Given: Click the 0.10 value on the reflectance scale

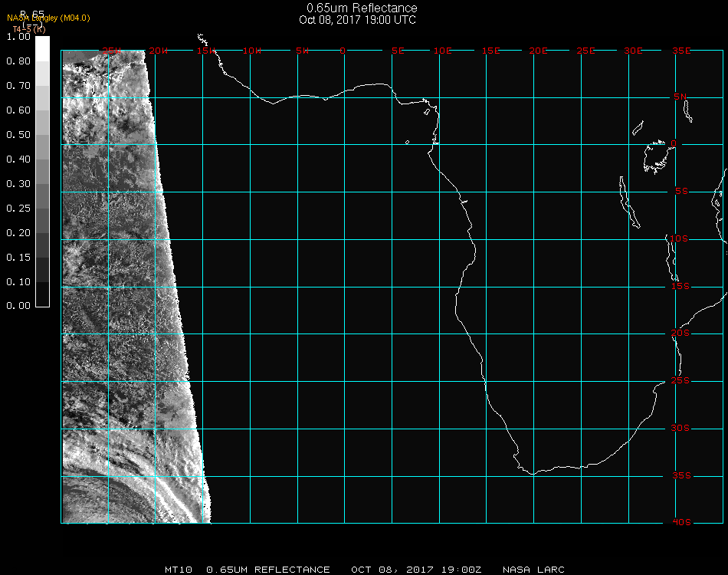Looking at the screenshot, I should (18, 282).
